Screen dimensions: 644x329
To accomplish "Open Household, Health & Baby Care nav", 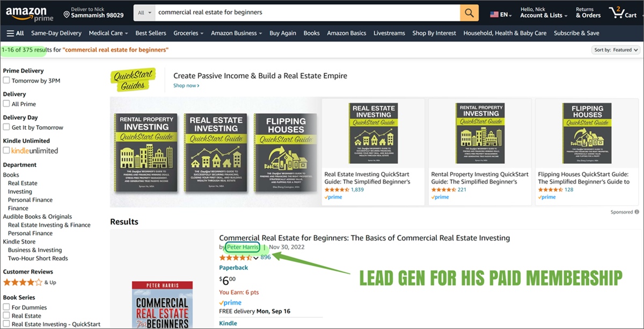I will (x=505, y=33).
